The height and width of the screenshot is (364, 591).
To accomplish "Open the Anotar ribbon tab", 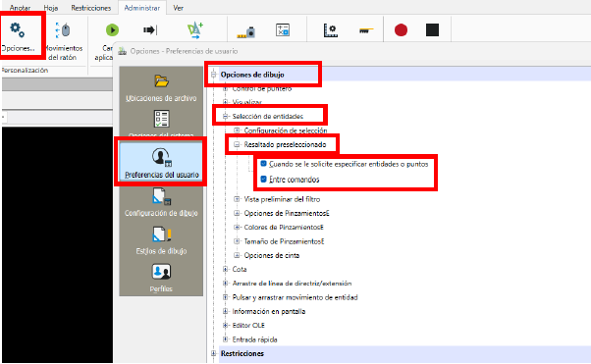I will click(20, 8).
